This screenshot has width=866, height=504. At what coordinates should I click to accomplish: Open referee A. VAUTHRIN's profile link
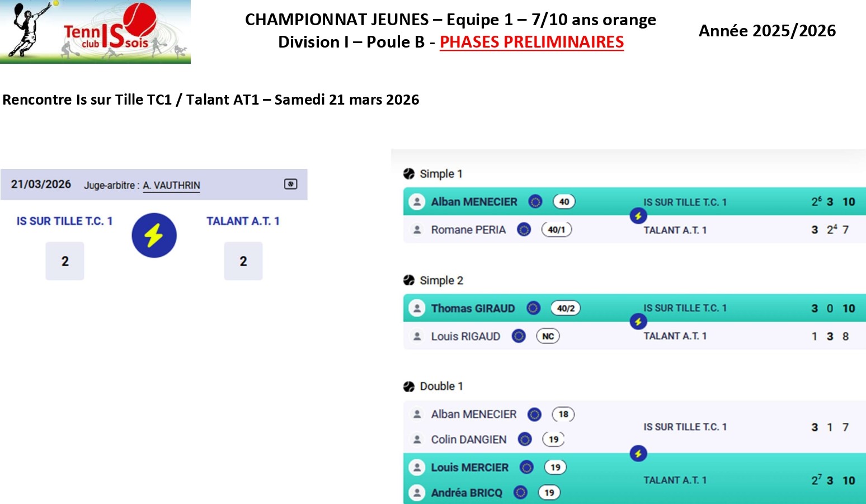click(171, 185)
